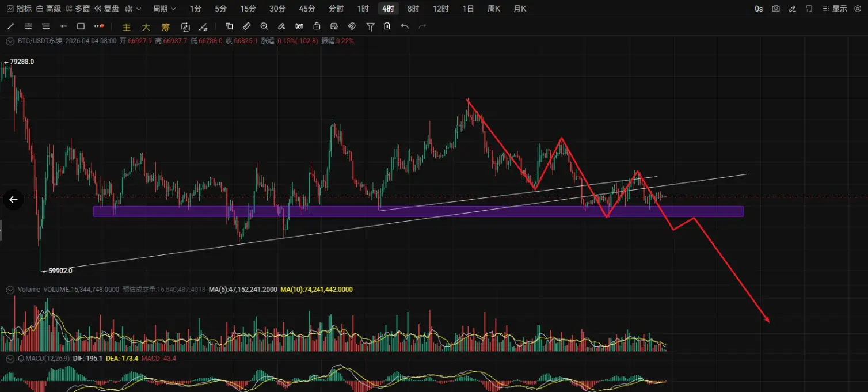Select the 1日 timeframe tab

(469, 9)
